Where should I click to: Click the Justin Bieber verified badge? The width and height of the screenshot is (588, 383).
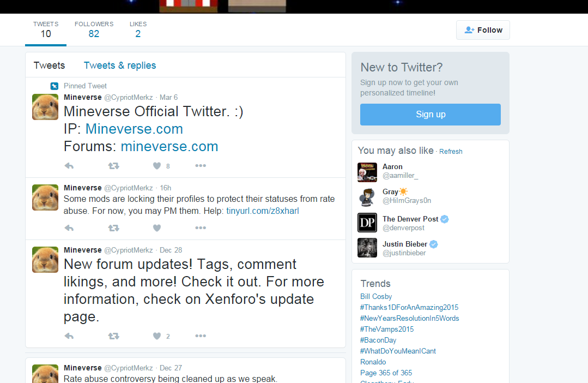(x=433, y=244)
